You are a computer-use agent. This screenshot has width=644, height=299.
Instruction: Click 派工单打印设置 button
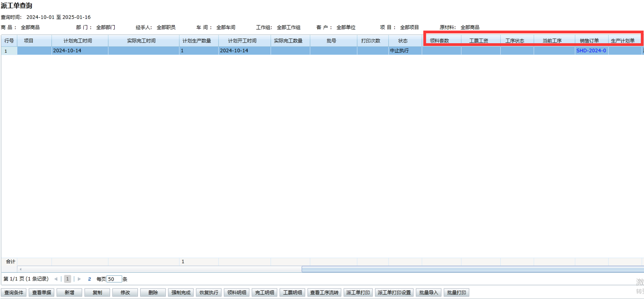394,293
